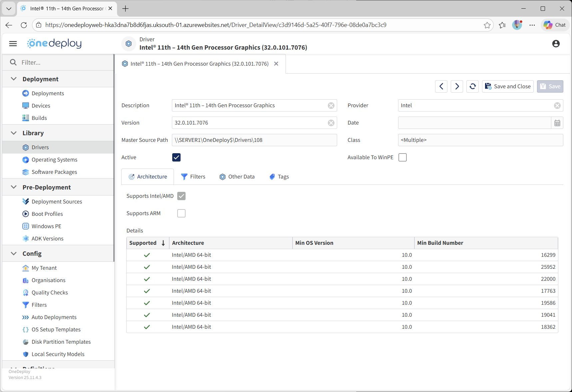Screen dimensions: 572x392
Task: Click Save and Close button
Action: click(507, 87)
